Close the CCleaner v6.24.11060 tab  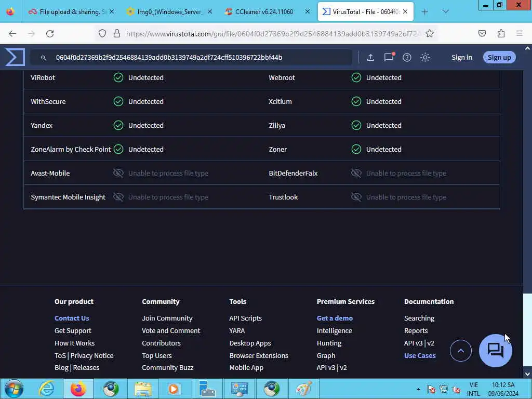point(308,12)
